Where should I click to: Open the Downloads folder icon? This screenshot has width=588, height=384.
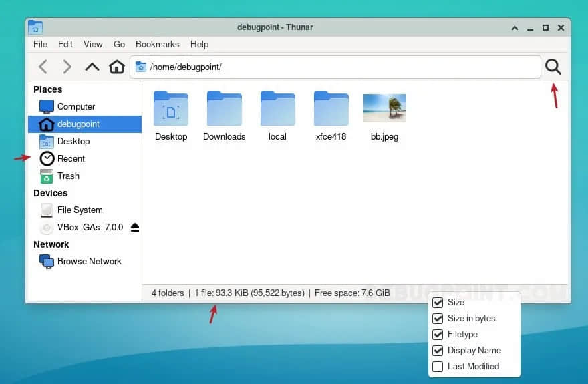click(x=224, y=109)
